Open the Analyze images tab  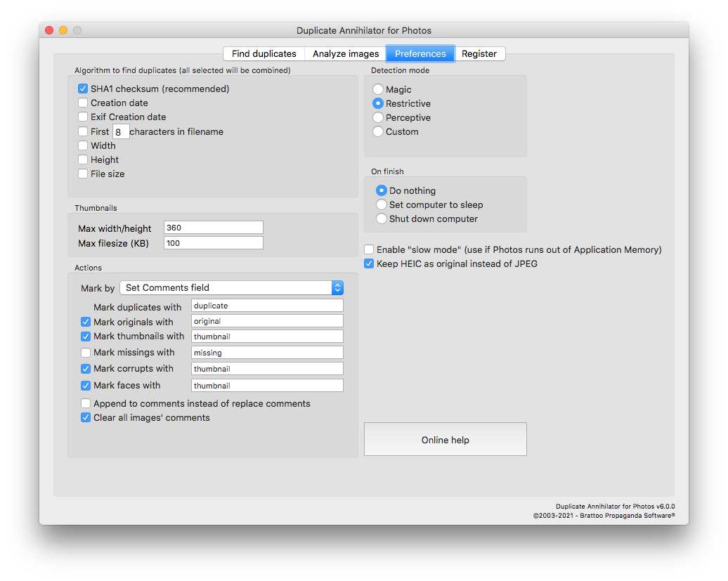345,54
